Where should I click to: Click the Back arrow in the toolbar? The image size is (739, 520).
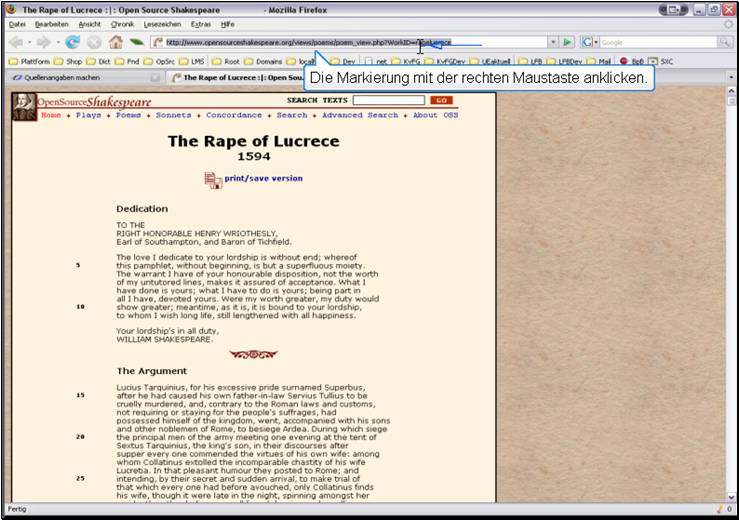[x=16, y=42]
